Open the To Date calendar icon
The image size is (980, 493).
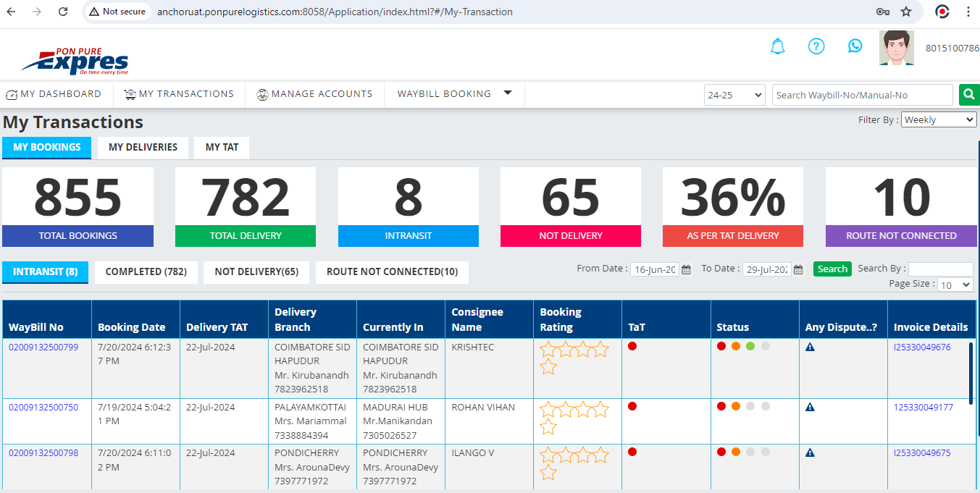(798, 269)
